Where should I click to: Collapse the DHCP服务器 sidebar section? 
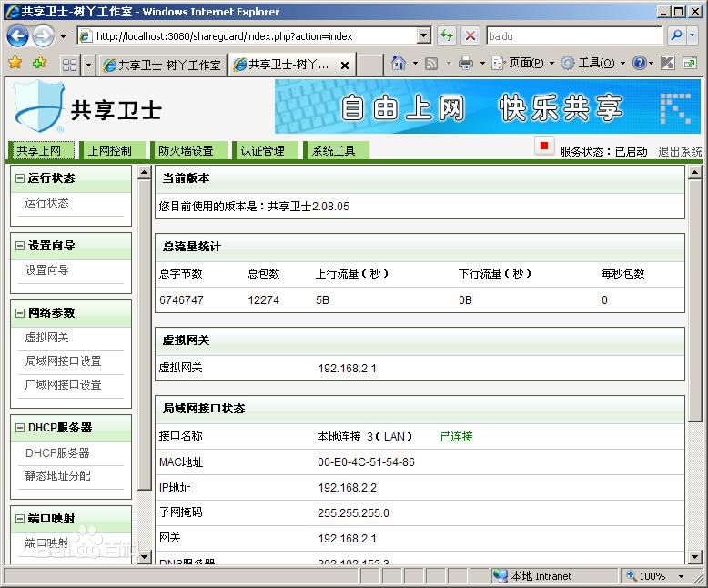[x=20, y=428]
